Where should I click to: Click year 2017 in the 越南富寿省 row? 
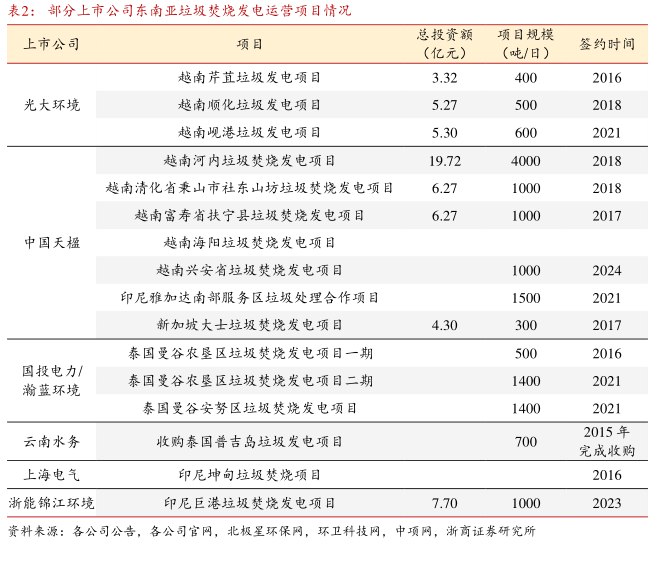pos(607,216)
